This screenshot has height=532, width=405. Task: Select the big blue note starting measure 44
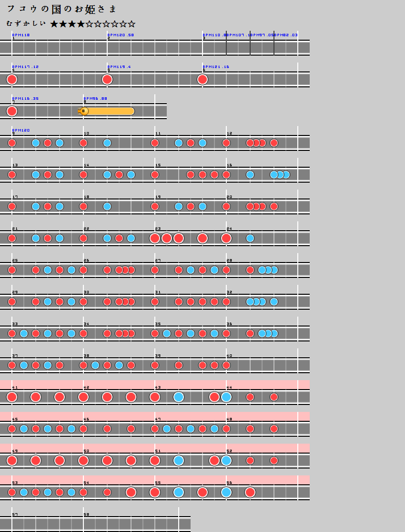[x=226, y=397]
